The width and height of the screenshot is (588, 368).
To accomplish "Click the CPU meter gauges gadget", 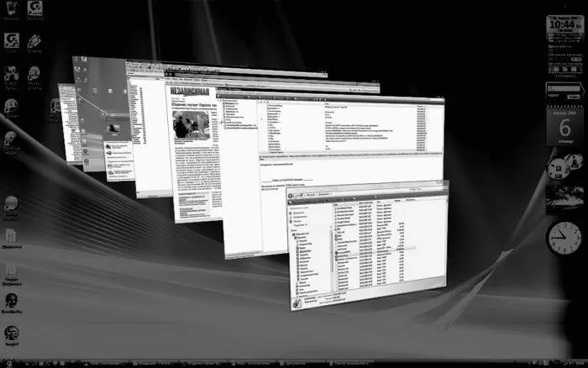I will click(564, 167).
